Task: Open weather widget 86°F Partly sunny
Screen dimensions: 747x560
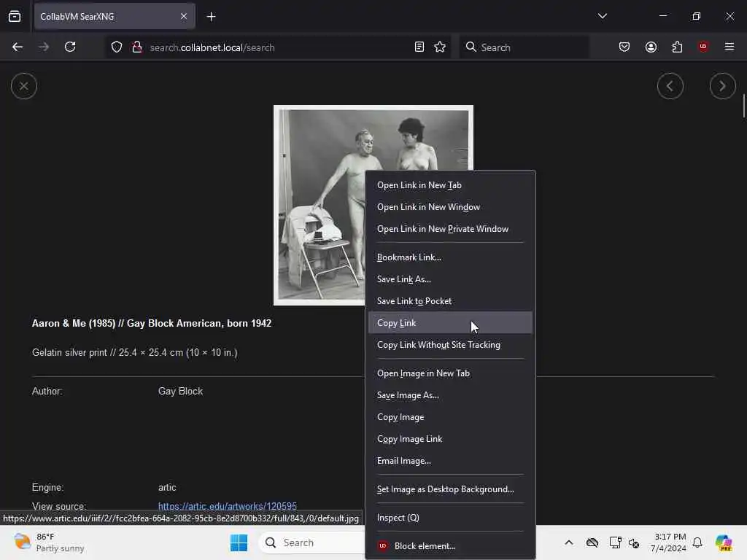Action: pos(49,542)
